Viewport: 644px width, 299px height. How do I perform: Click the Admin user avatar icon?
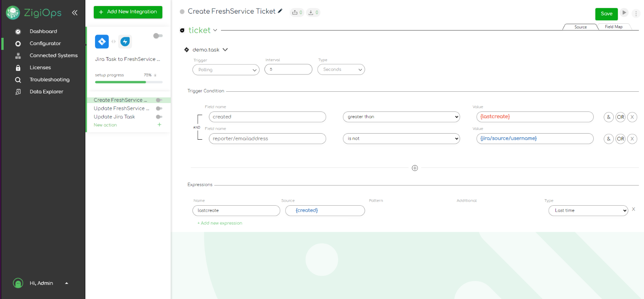pyautogui.click(x=18, y=283)
